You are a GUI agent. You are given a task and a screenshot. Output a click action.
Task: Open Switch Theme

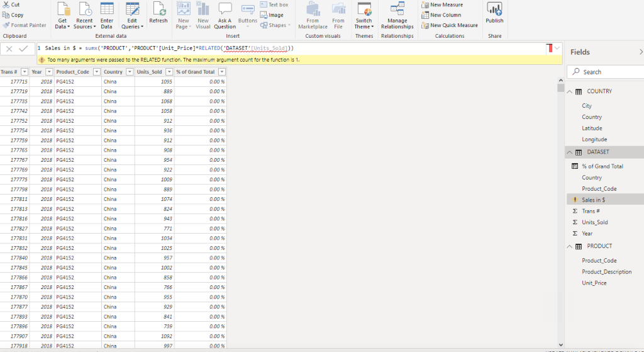point(364,16)
